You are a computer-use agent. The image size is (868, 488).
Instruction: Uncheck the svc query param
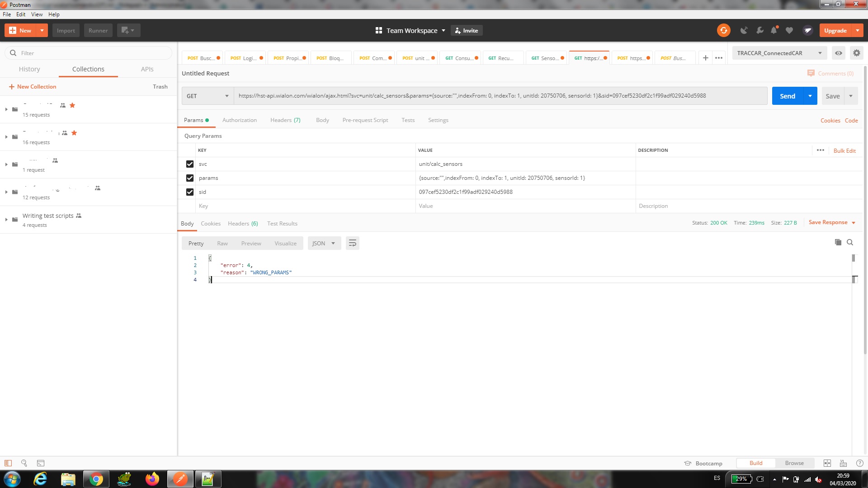click(x=190, y=164)
